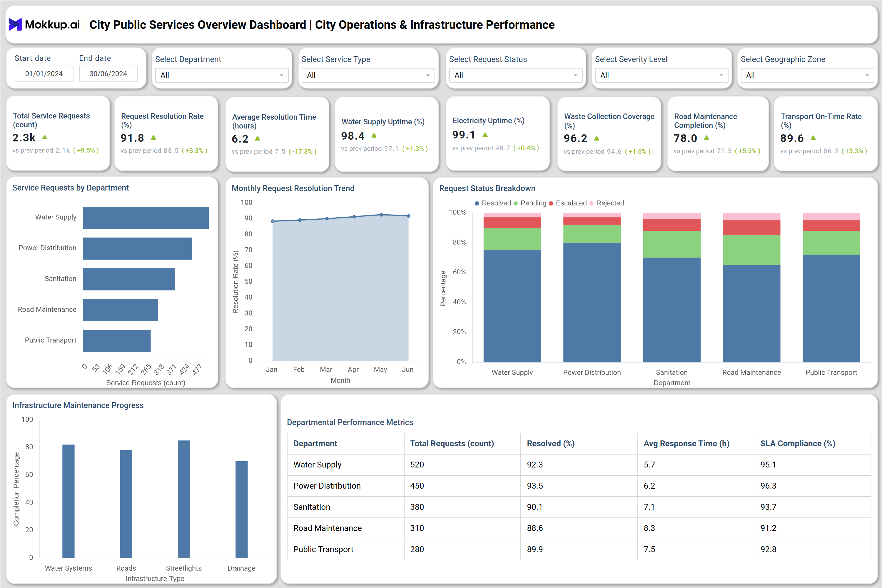Click the up arrow by Electricity Uptime 99.1
The height and width of the screenshot is (588, 882).
pyautogui.click(x=485, y=135)
